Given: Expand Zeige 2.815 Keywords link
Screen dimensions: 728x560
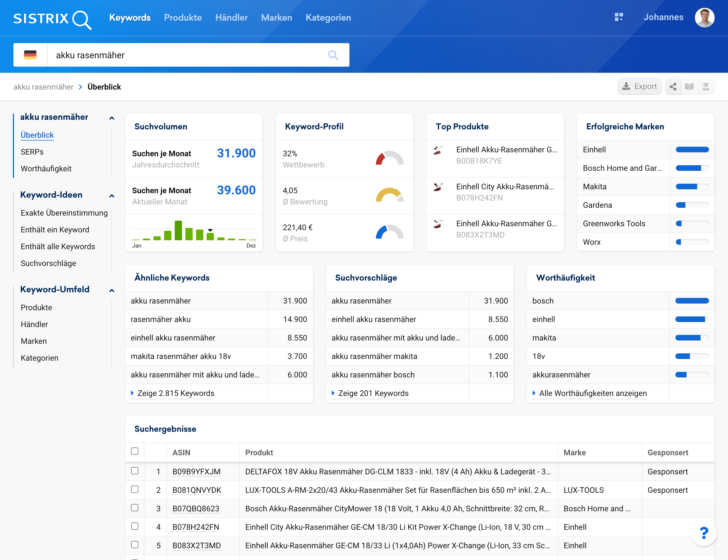Looking at the screenshot, I should 175,393.
